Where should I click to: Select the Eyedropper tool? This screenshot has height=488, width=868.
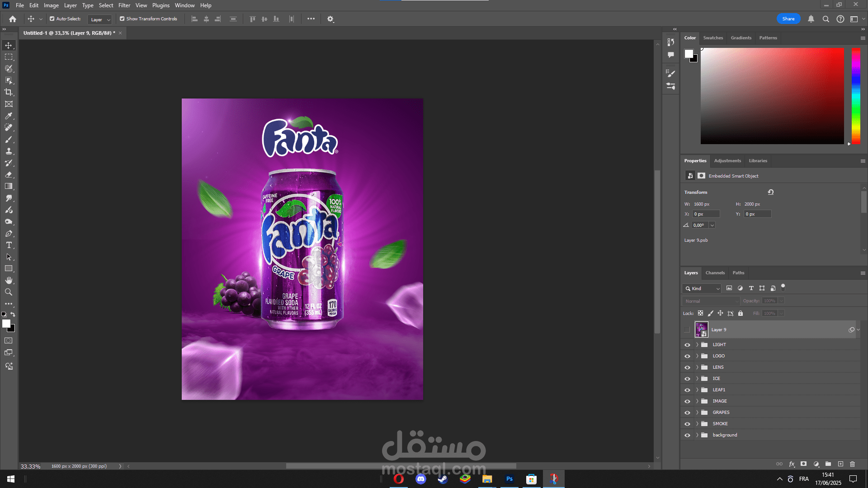[9, 116]
